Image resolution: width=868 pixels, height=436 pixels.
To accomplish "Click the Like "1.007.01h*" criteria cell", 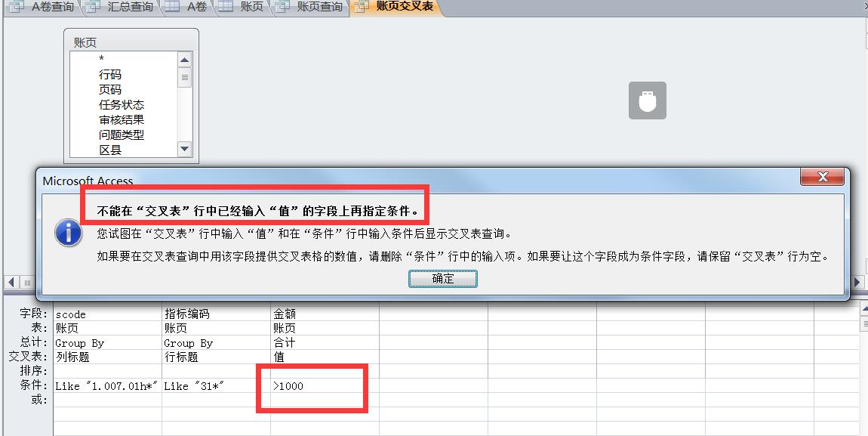I will [107, 385].
